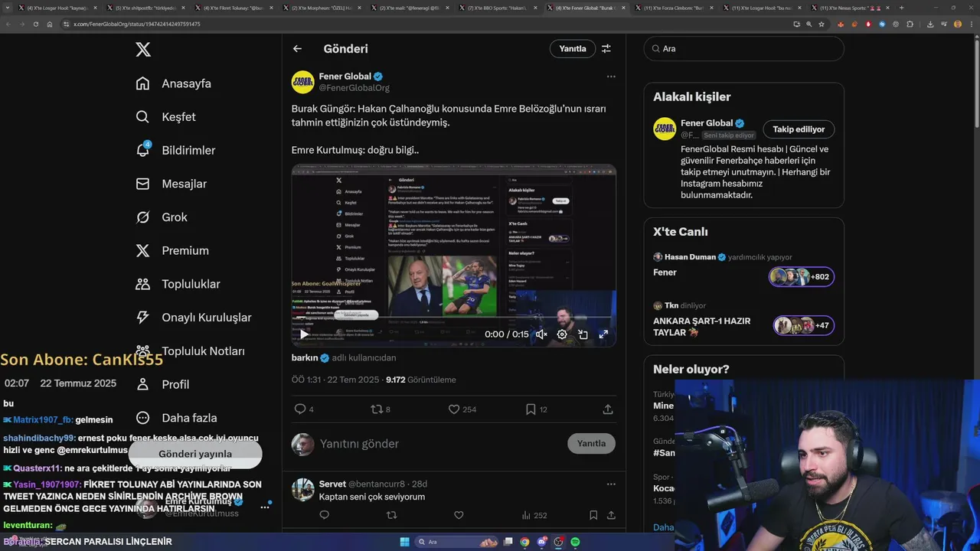The image size is (980, 551).
Task: Open Task View on taskbar
Action: click(508, 542)
